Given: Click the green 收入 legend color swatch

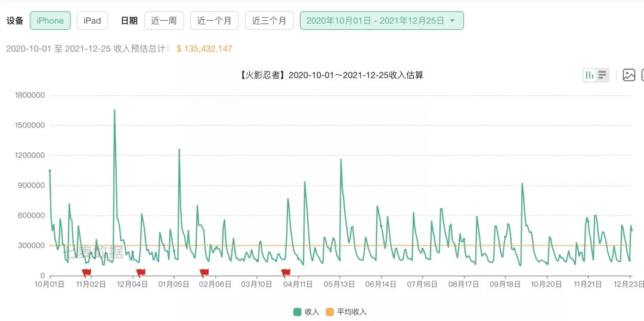Looking at the screenshot, I should (298, 312).
